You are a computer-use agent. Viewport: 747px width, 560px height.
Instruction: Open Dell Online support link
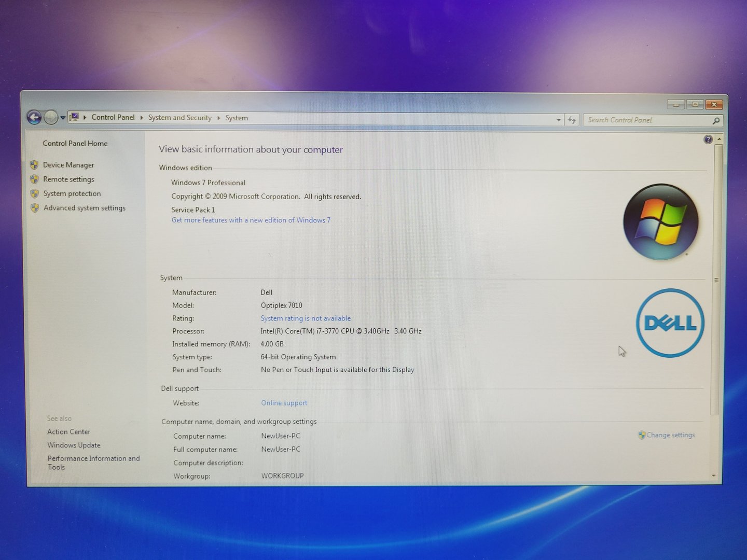coord(284,403)
